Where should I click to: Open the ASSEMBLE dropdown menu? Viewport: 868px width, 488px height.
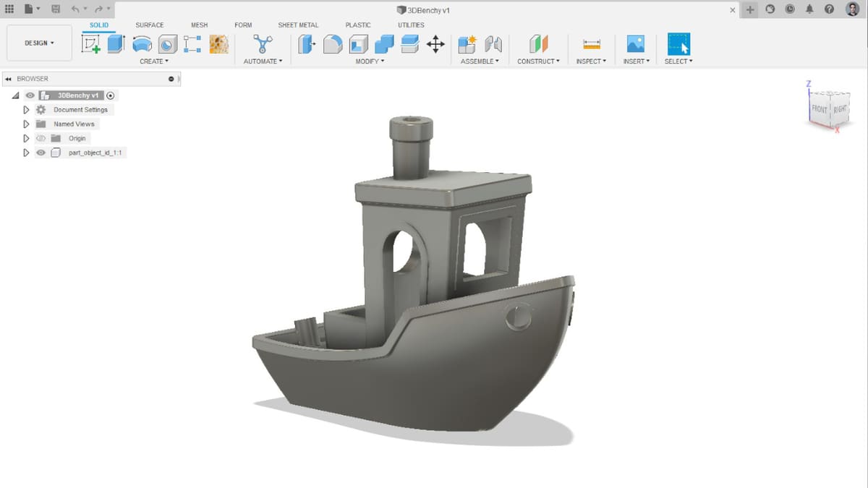(x=480, y=61)
